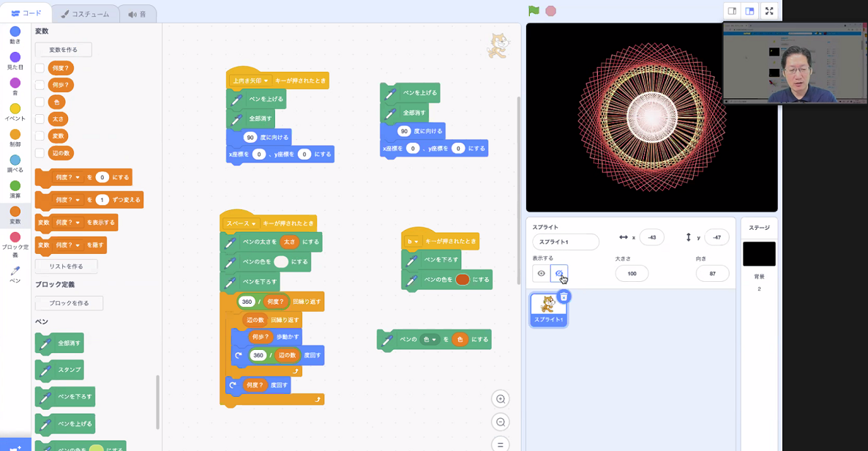This screenshot has width=868, height=451.
Task: Click the ブロックを作る button
Action: tap(69, 303)
